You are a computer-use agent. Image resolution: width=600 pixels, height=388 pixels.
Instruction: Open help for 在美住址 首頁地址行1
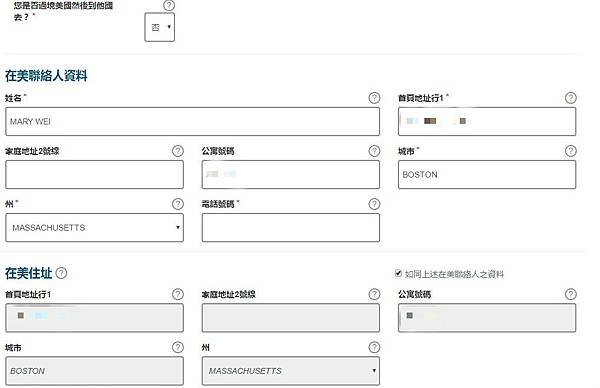(178, 294)
